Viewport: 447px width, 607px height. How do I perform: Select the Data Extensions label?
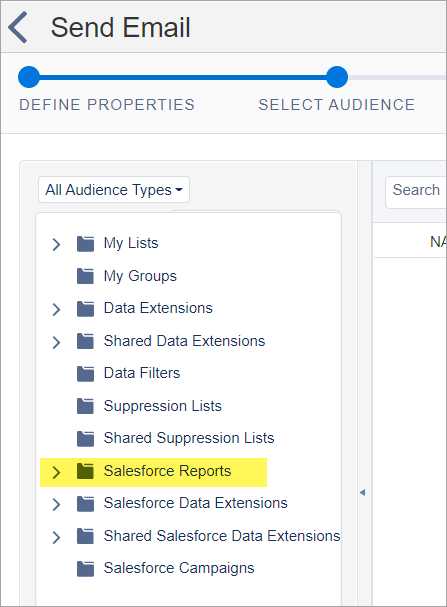[158, 308]
